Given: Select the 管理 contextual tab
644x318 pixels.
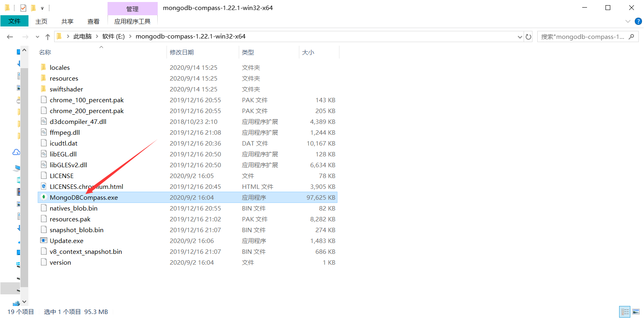Looking at the screenshot, I should click(132, 9).
